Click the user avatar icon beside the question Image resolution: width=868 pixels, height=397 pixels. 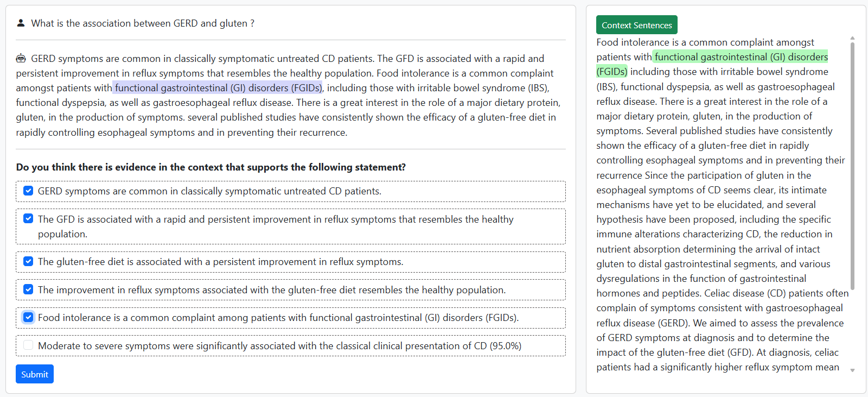21,23
